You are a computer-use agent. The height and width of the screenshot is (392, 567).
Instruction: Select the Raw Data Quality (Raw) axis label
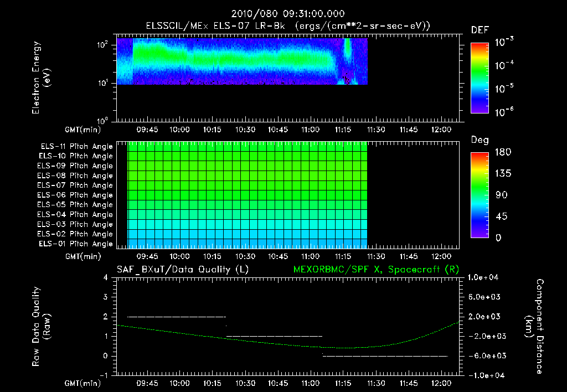(41, 327)
